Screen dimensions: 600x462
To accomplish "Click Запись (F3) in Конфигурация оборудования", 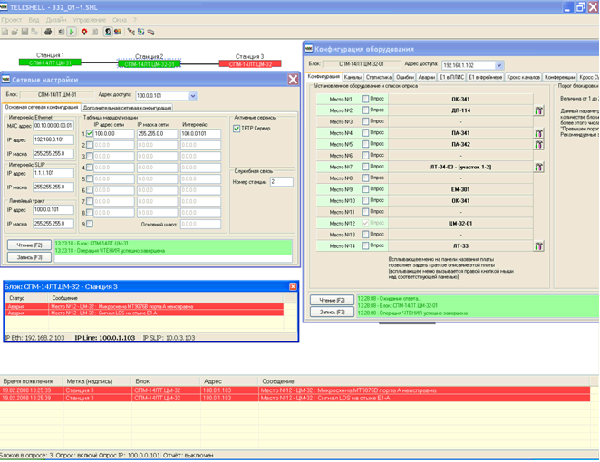I will (x=332, y=312).
